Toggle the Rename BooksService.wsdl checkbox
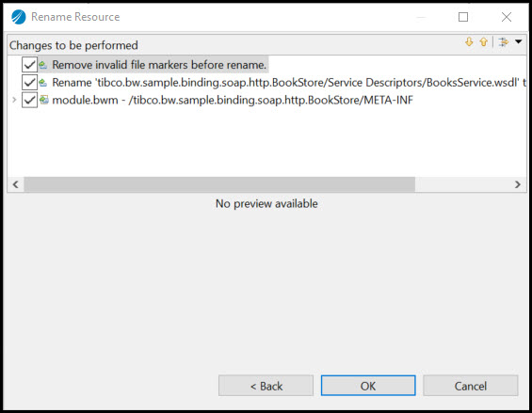The width and height of the screenshot is (532, 413). [x=29, y=83]
